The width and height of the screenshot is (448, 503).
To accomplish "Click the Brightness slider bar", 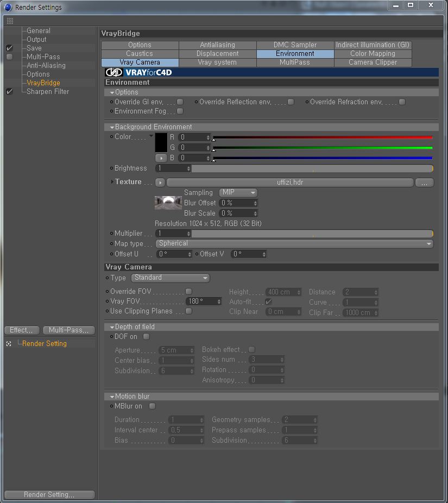I will coord(312,168).
